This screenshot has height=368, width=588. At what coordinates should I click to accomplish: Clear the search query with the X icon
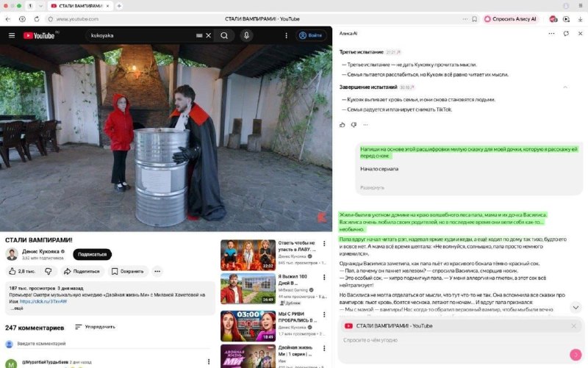click(x=209, y=35)
